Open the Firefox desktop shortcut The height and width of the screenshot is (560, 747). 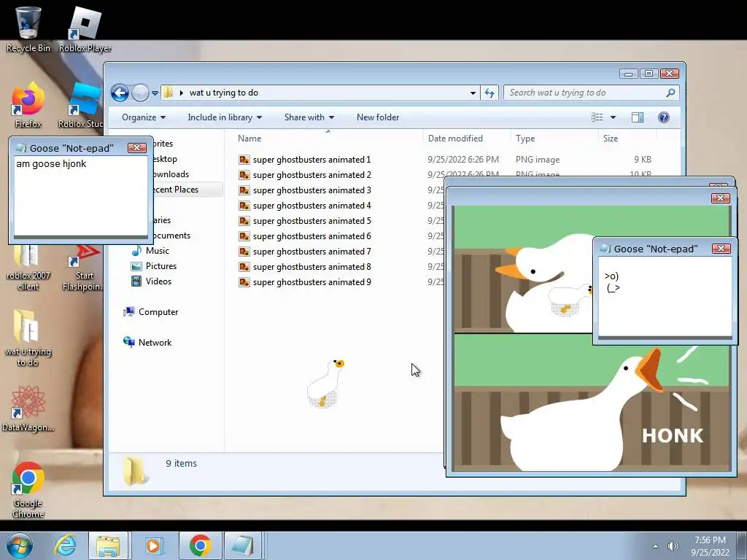[x=28, y=106]
